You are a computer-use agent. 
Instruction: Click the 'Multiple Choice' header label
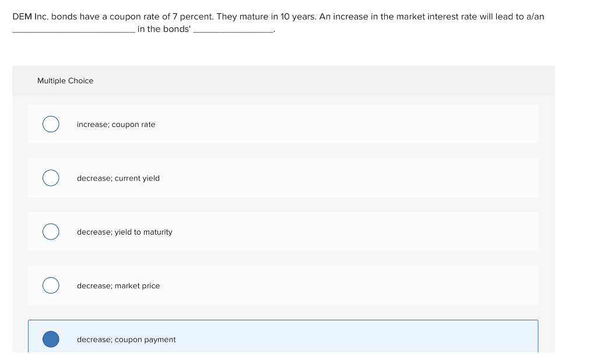point(65,80)
